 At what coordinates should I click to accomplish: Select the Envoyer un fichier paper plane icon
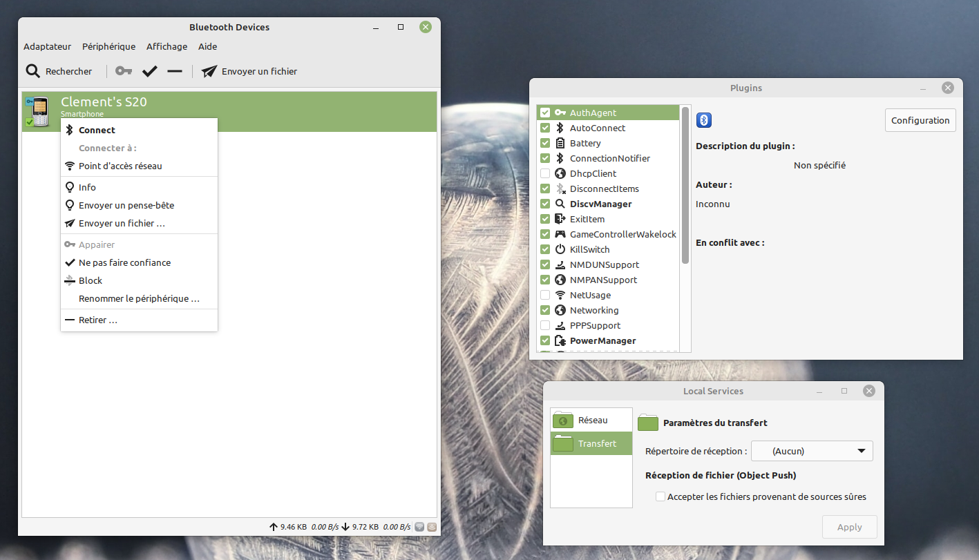point(209,71)
